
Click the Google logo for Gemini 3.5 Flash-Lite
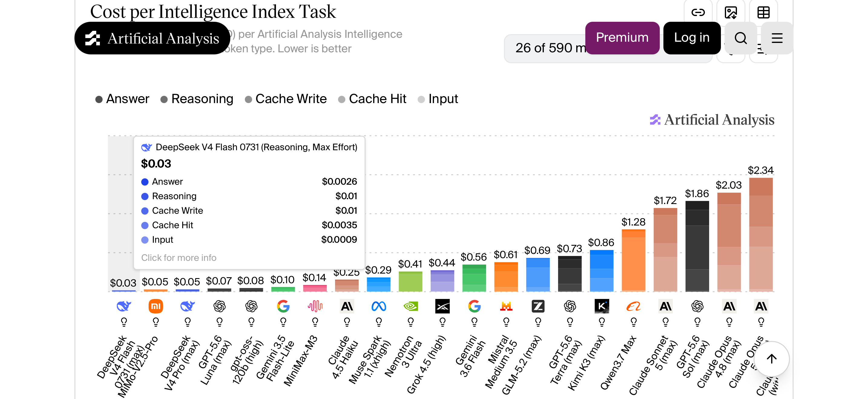(x=283, y=306)
